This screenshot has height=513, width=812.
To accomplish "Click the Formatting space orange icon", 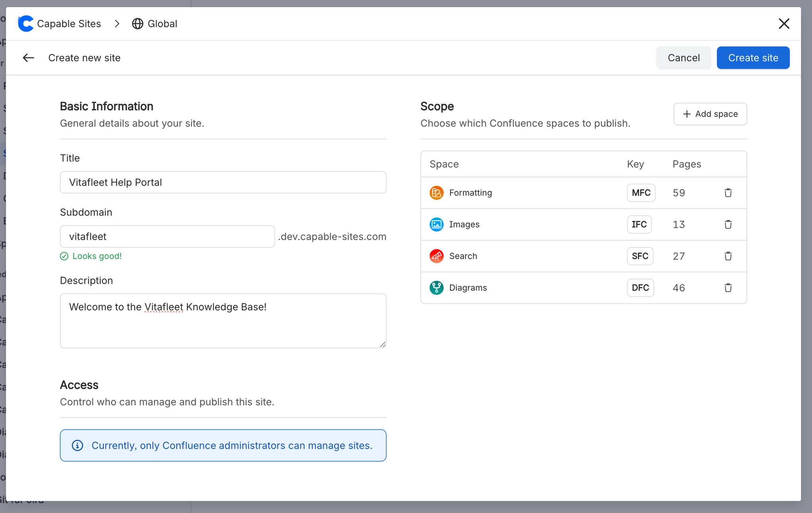I will pyautogui.click(x=437, y=193).
